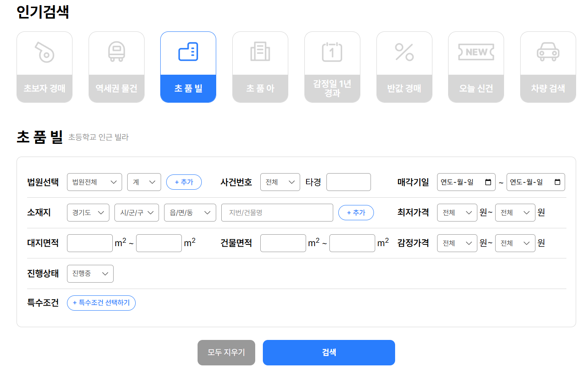Select the 감정일 1년 경과 calendar card
This screenshot has width=588, height=376.
coord(332,67)
